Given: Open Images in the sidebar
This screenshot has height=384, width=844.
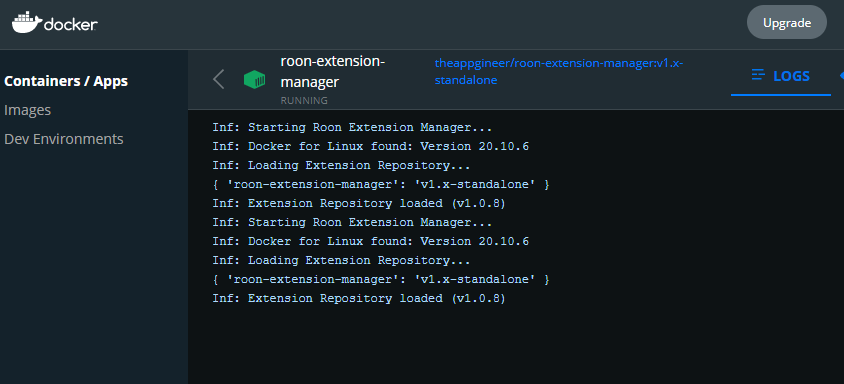Looking at the screenshot, I should [27, 110].
